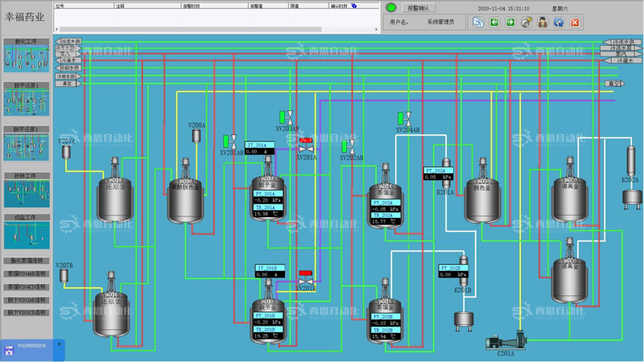The height and width of the screenshot is (362, 644).
Task: Toggle red valve XV201A
Action: [x=306, y=146]
